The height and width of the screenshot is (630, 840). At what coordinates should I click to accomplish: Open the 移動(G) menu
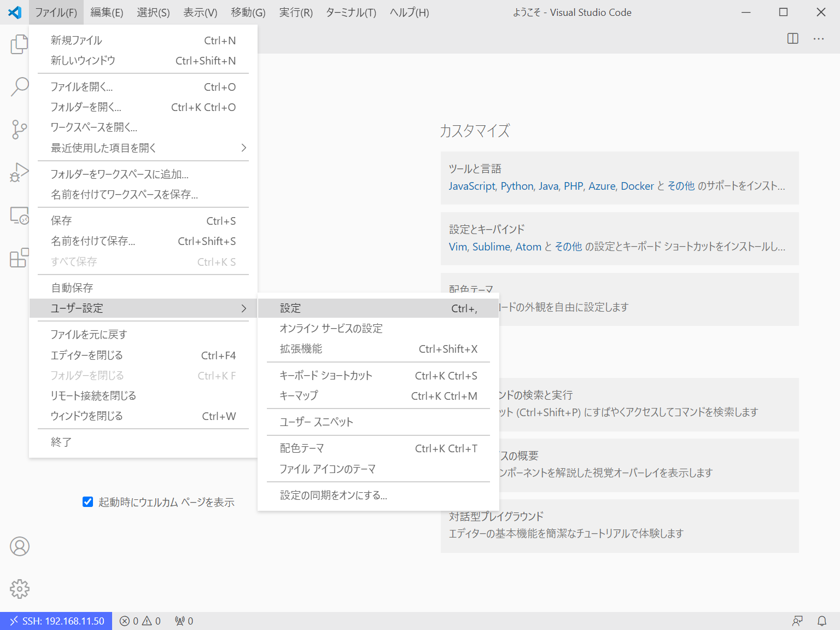[248, 12]
